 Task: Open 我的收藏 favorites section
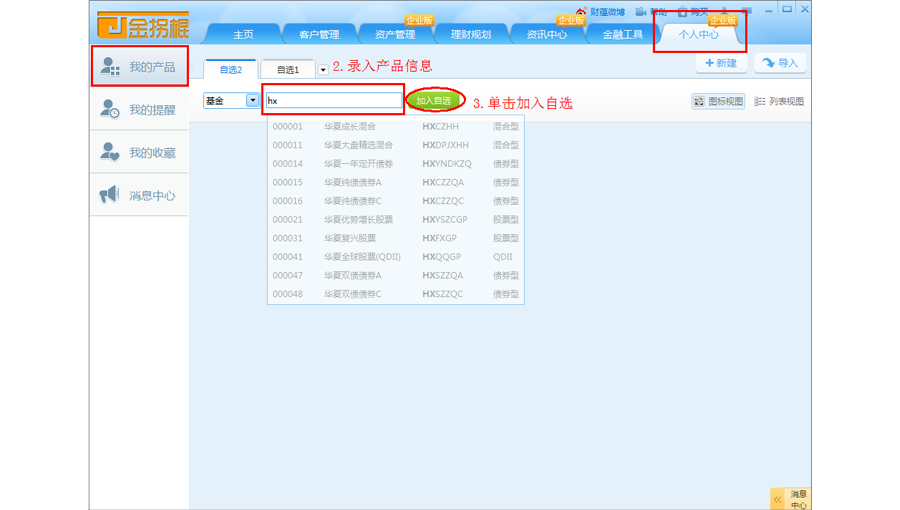click(140, 153)
